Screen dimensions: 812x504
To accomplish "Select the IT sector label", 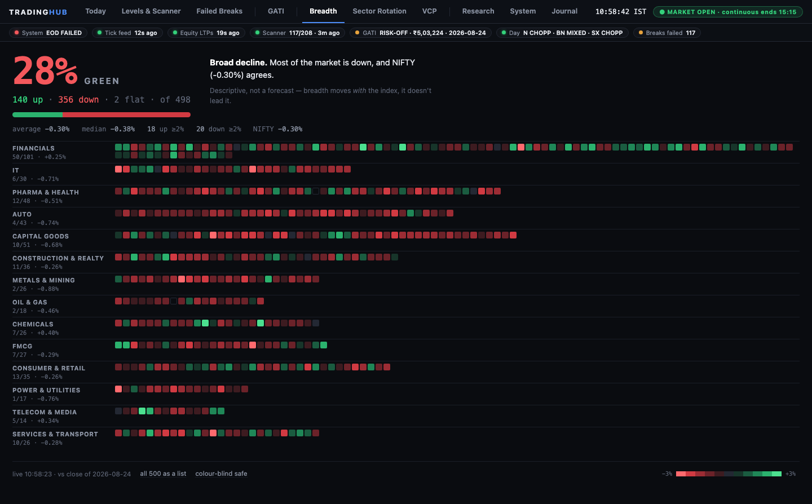I will (16, 170).
